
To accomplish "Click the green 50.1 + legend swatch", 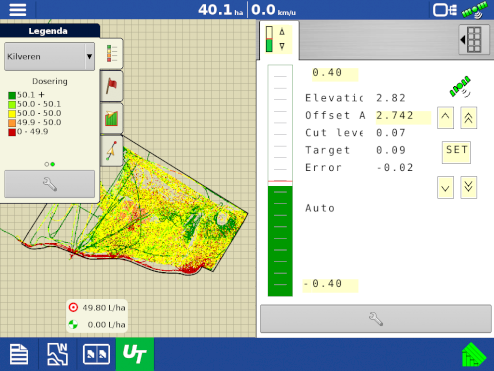I will point(12,95).
